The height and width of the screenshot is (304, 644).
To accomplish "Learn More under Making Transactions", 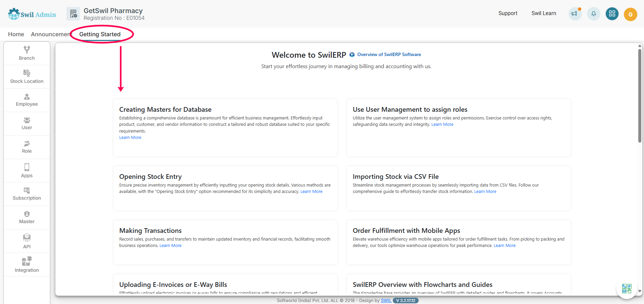I will pos(170,246).
